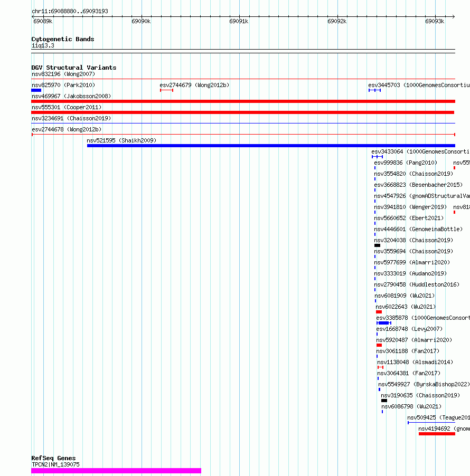Screen dimensions: 470x476
Task: Click the RefSeq Genes track title
Action: 53,458
